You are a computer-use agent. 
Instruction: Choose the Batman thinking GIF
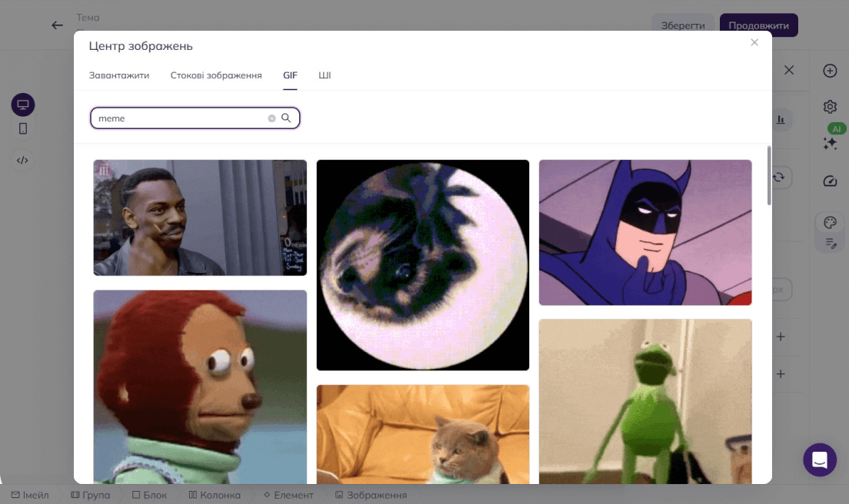[645, 233]
